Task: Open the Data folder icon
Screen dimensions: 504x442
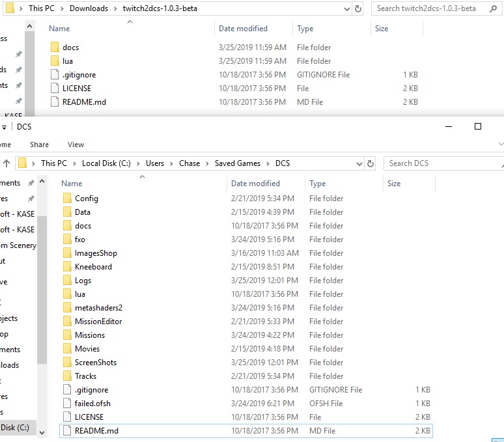Action: click(67, 212)
